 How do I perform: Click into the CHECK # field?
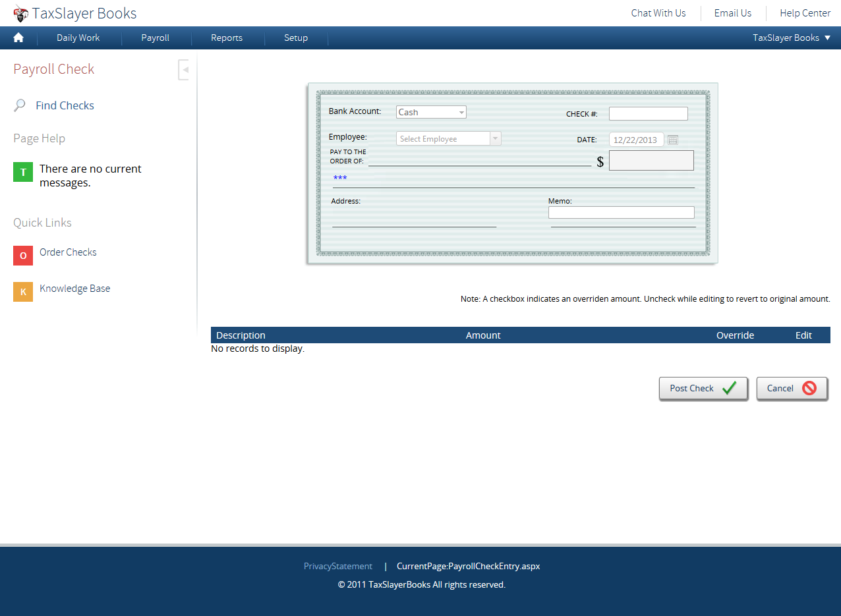pos(649,113)
